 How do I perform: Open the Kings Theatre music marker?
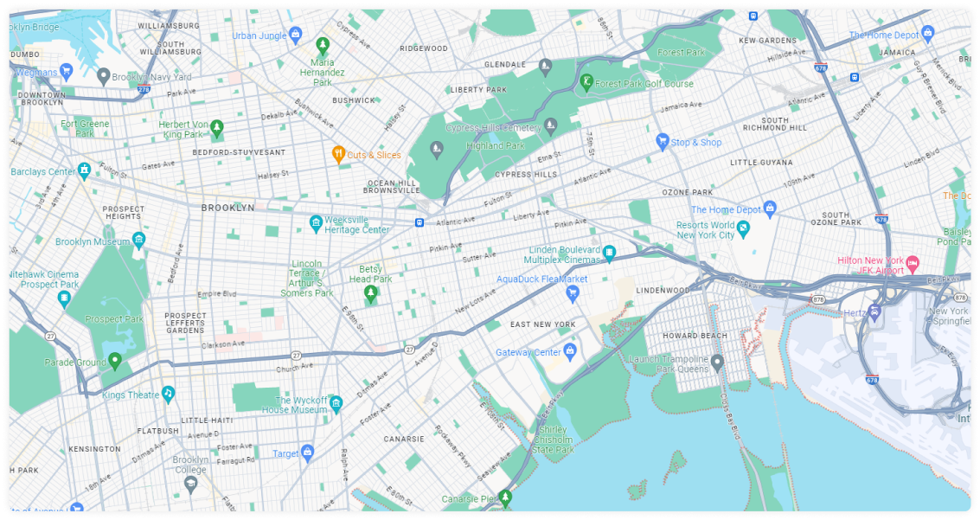(x=168, y=394)
